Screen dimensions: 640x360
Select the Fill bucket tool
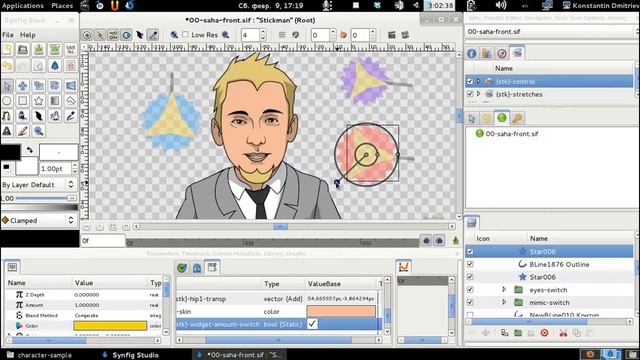pos(23,116)
